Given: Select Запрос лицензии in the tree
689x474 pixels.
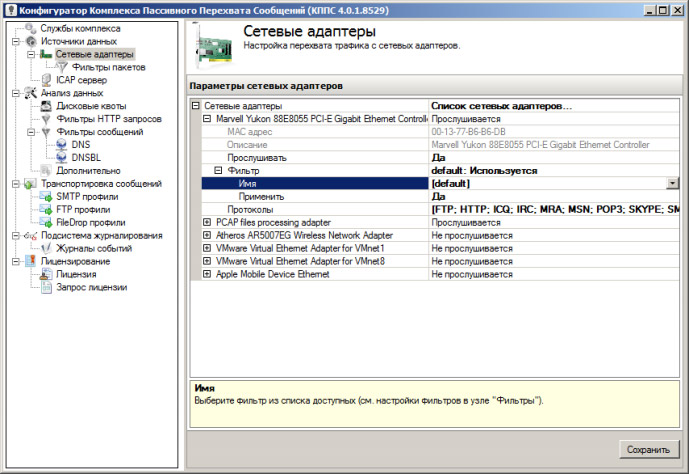Looking at the screenshot, I should pyautogui.click(x=91, y=288).
